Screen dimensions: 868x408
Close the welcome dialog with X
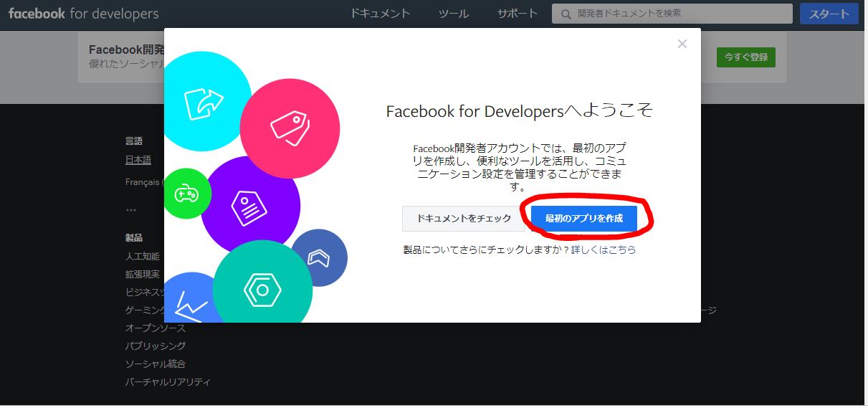[x=682, y=44]
